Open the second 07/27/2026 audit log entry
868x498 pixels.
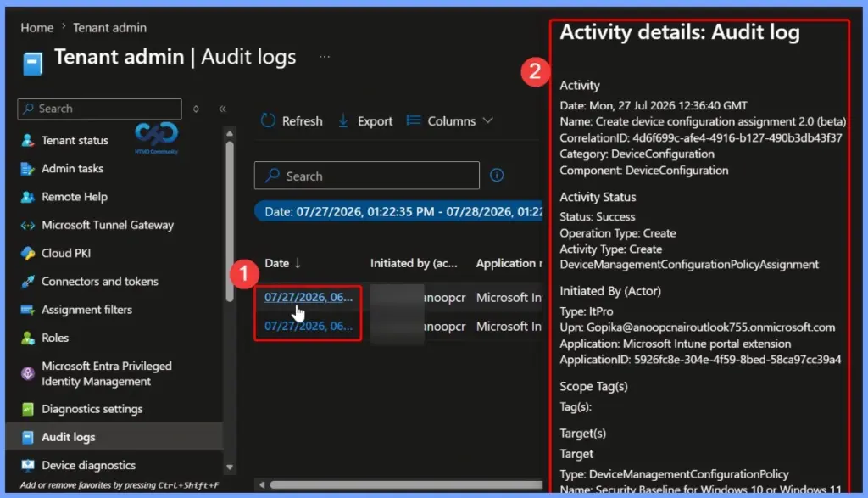coord(309,327)
